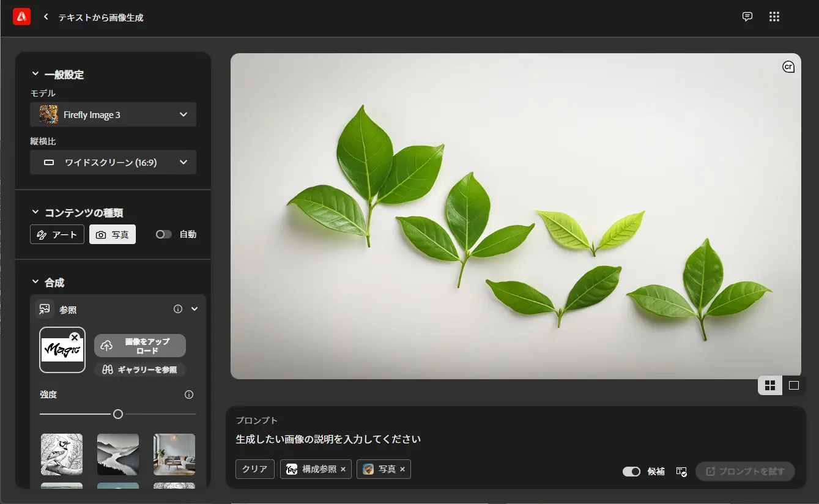Select the monochrome river landscape thumbnail

point(118,454)
